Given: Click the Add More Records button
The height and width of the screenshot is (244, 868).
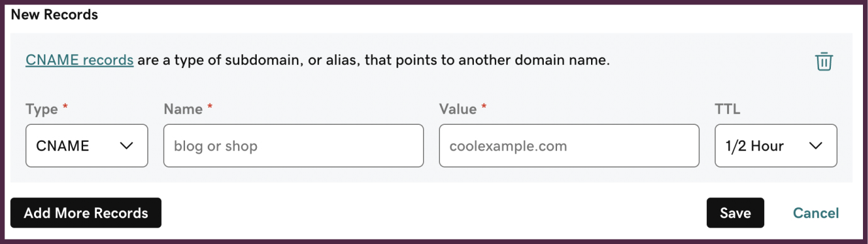Looking at the screenshot, I should [x=86, y=213].
